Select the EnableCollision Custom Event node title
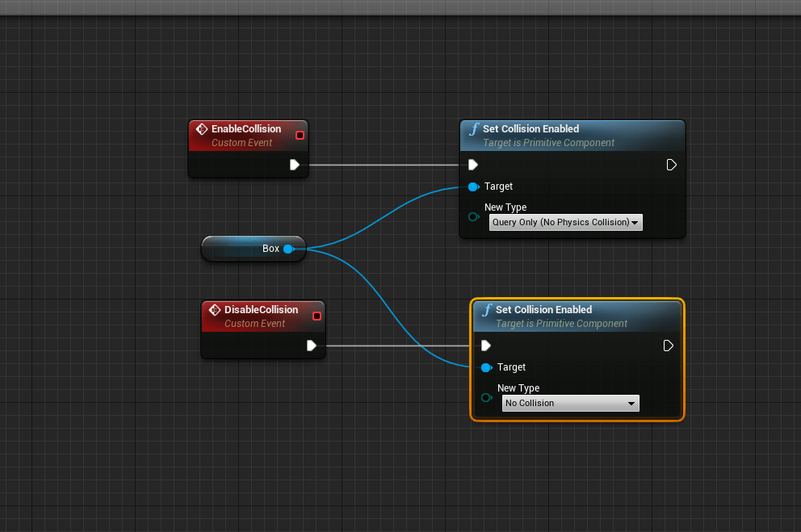Image resolution: width=801 pixels, height=532 pixels. click(245, 129)
